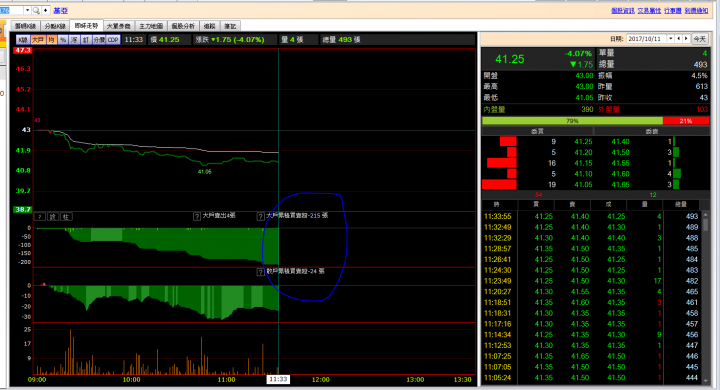Select the 11:14:34 trade row
Viewport: 720px width, 390px height.
tap(591, 334)
